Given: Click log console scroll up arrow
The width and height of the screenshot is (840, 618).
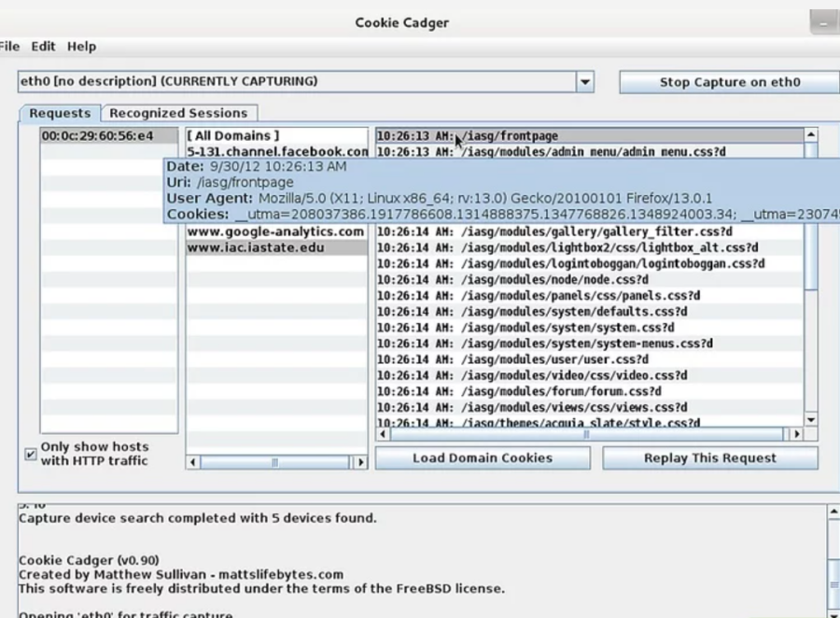Looking at the screenshot, I should pos(833,512).
